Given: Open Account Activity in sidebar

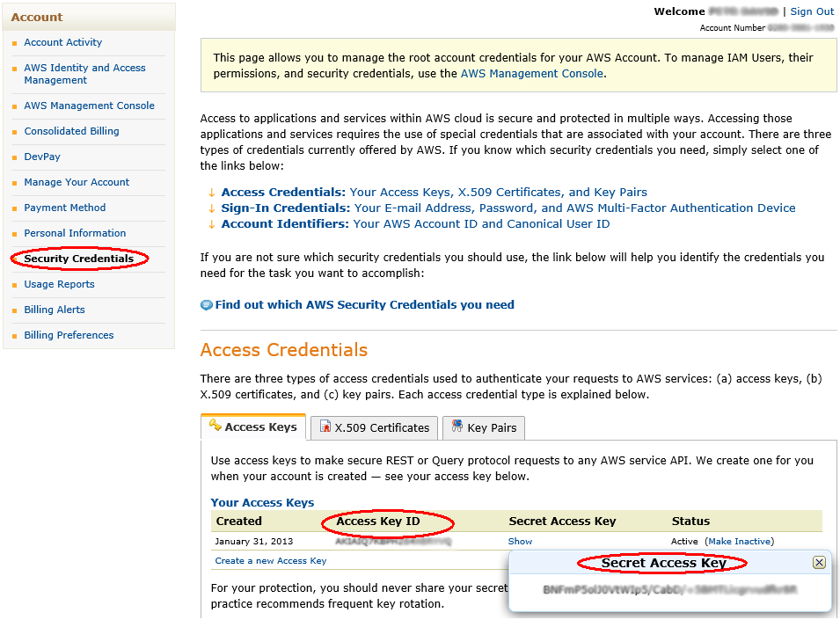Looking at the screenshot, I should click(63, 42).
